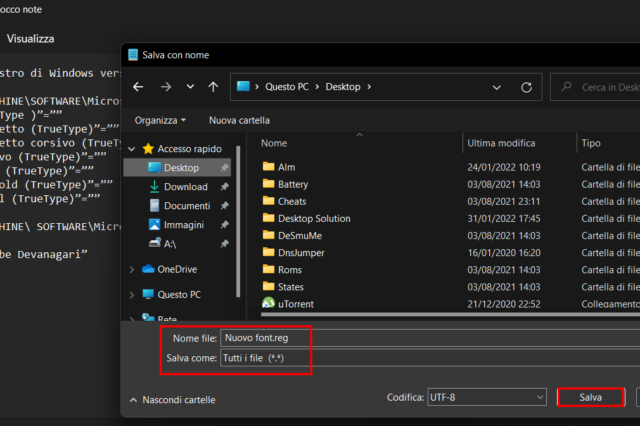Viewport: 640px width, 426px height.
Task: Expand the Questo PC tree node
Action: pyautogui.click(x=132, y=294)
